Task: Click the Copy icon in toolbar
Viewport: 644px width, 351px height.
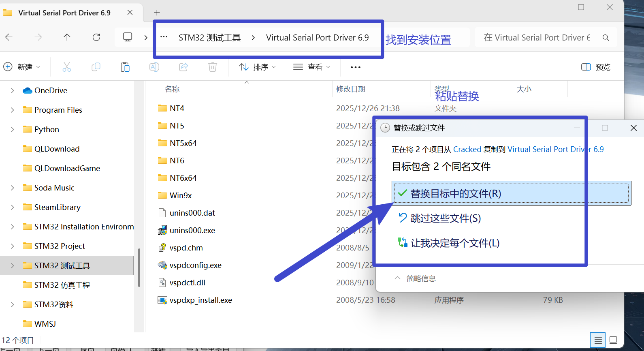Action: 96,67
